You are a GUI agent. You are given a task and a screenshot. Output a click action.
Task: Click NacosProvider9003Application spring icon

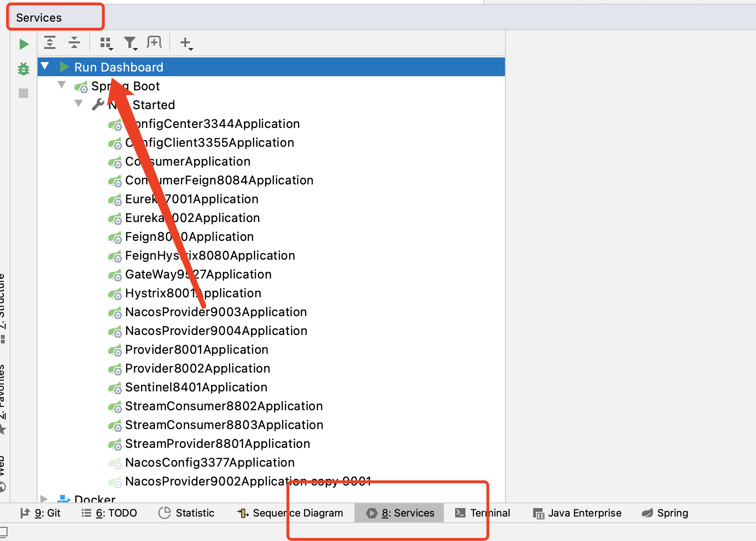coord(115,313)
